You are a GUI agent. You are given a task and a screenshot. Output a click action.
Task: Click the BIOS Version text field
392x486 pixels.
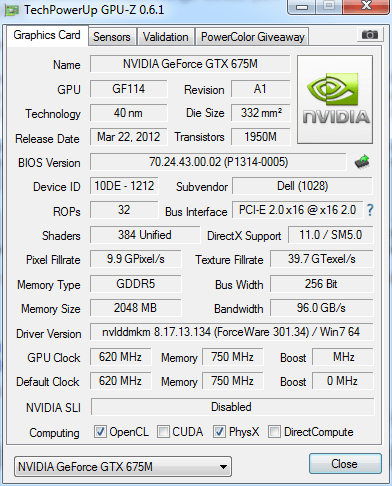218,162
